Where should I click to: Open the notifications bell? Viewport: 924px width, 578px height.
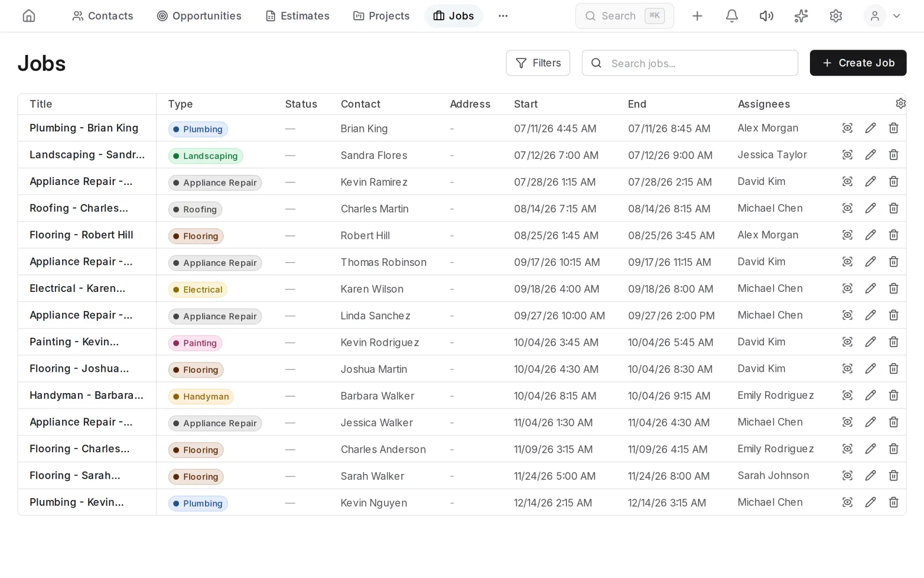[x=731, y=16]
